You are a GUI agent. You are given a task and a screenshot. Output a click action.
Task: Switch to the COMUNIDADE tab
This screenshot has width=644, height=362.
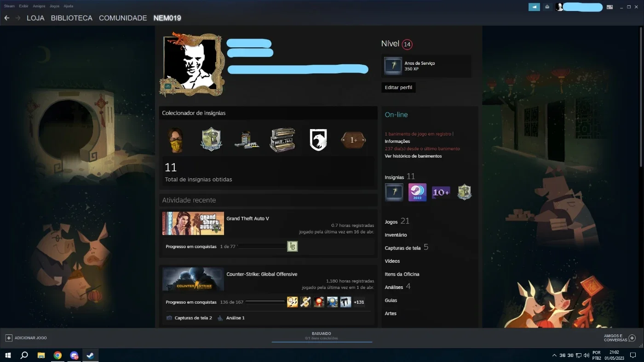click(123, 18)
